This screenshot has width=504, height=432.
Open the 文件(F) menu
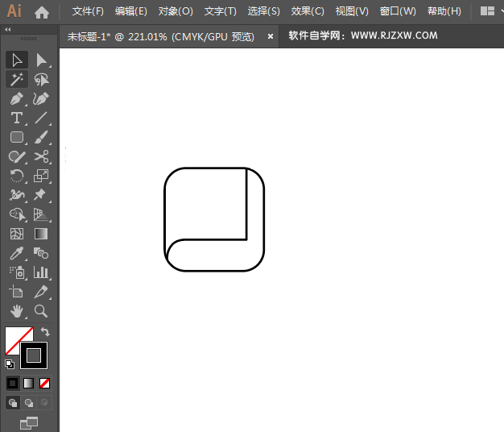point(88,11)
